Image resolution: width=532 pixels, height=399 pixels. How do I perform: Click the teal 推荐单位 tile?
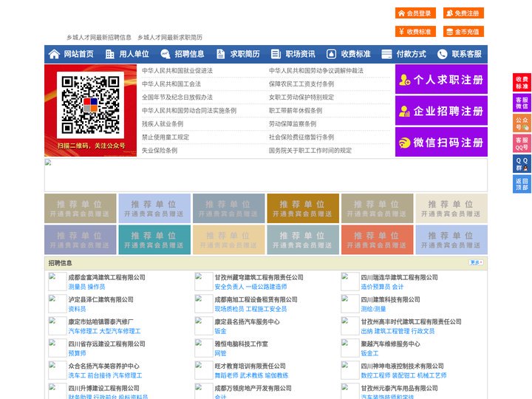pos(154,239)
